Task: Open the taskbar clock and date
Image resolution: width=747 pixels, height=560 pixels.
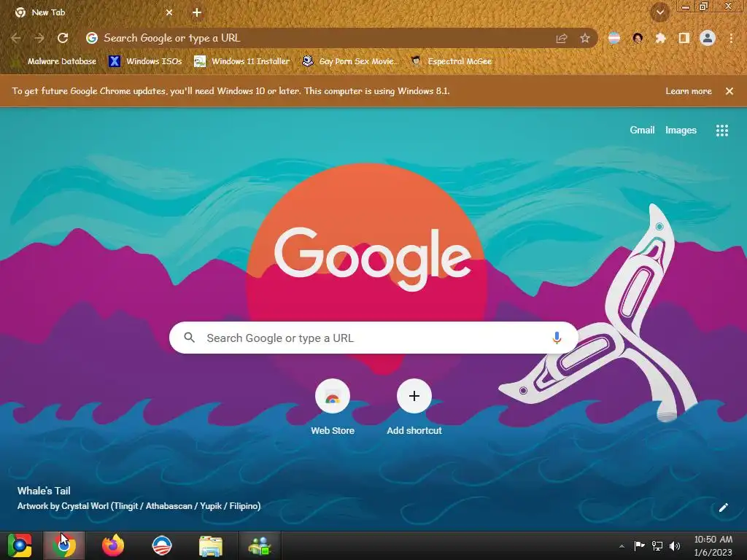Action: click(713, 545)
